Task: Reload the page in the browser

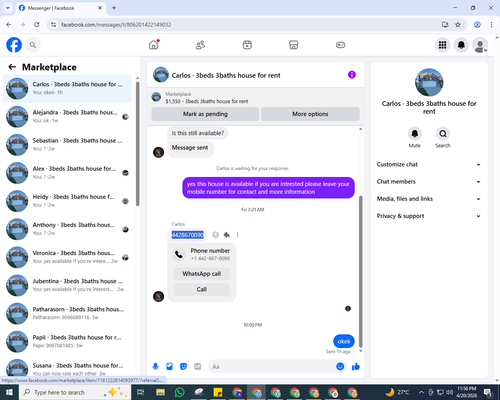Action: point(37,25)
